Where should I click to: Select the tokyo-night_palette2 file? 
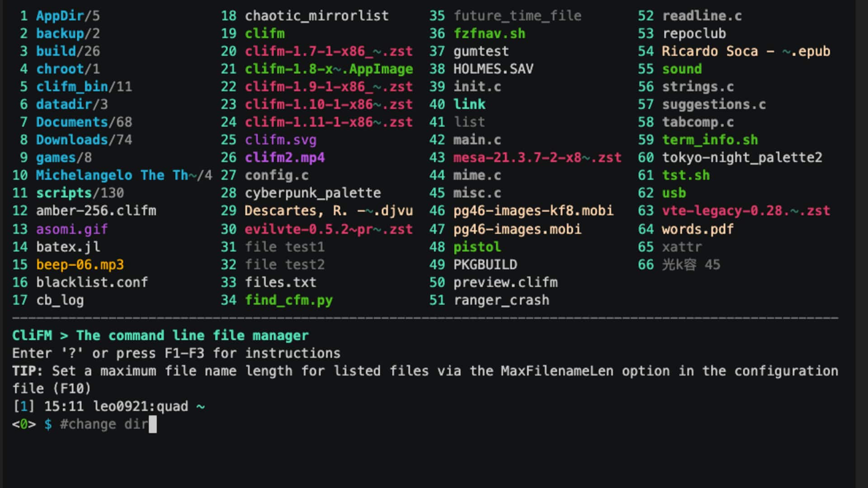pyautogui.click(x=742, y=157)
